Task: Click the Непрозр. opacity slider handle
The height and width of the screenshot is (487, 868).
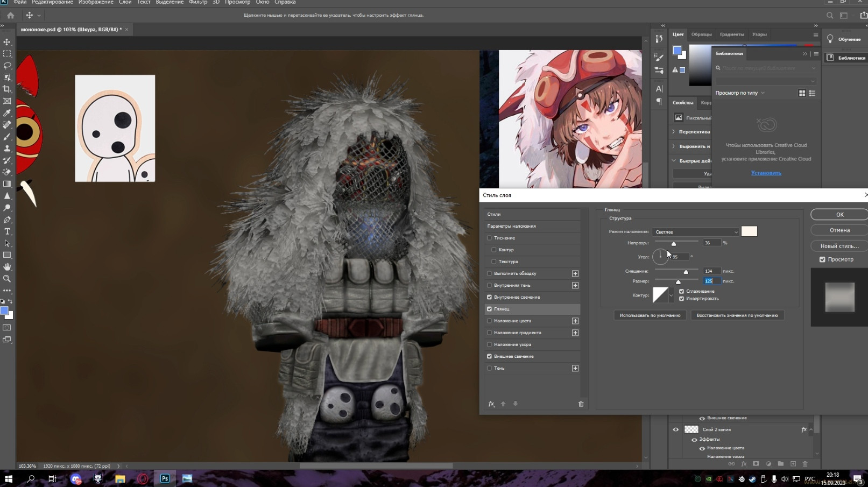Action: pyautogui.click(x=673, y=244)
